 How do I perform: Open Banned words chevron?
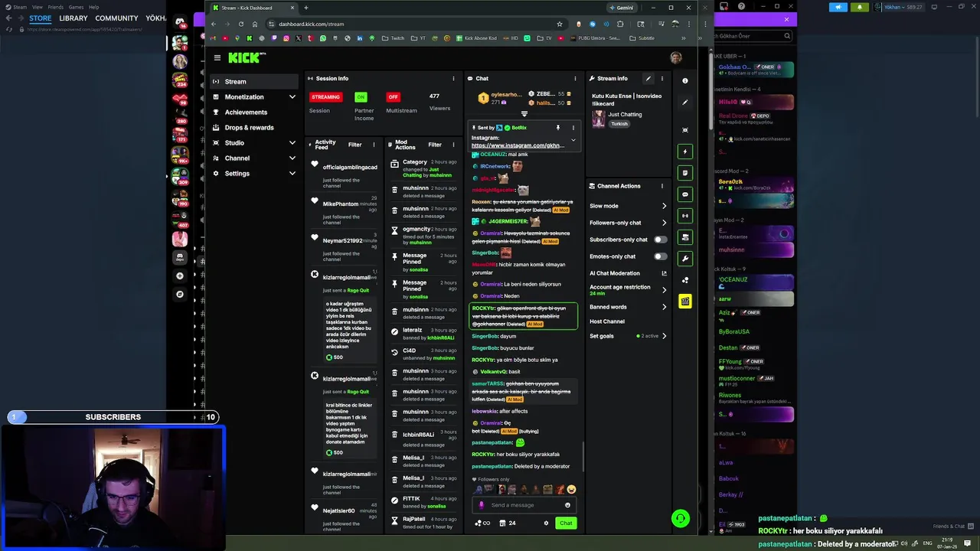664,307
